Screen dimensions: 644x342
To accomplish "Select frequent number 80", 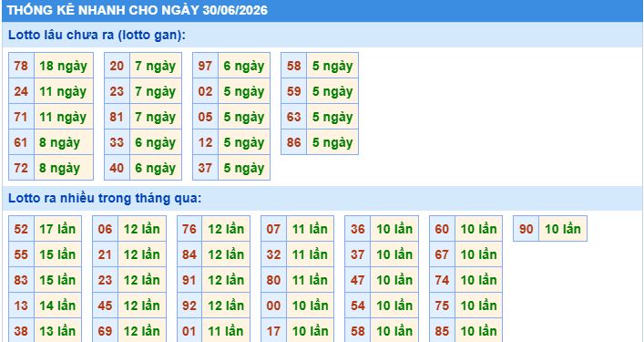I will [x=273, y=280].
